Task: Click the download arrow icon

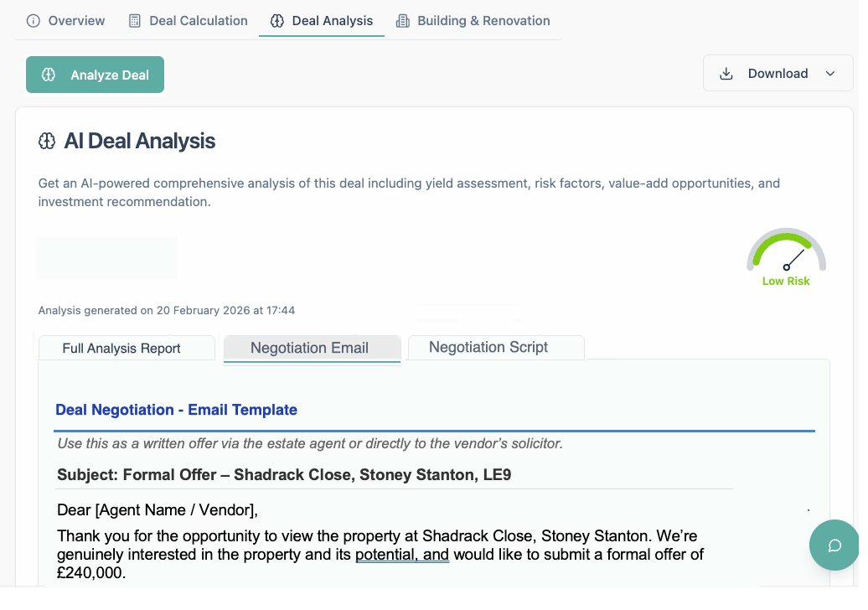Action: pos(726,74)
